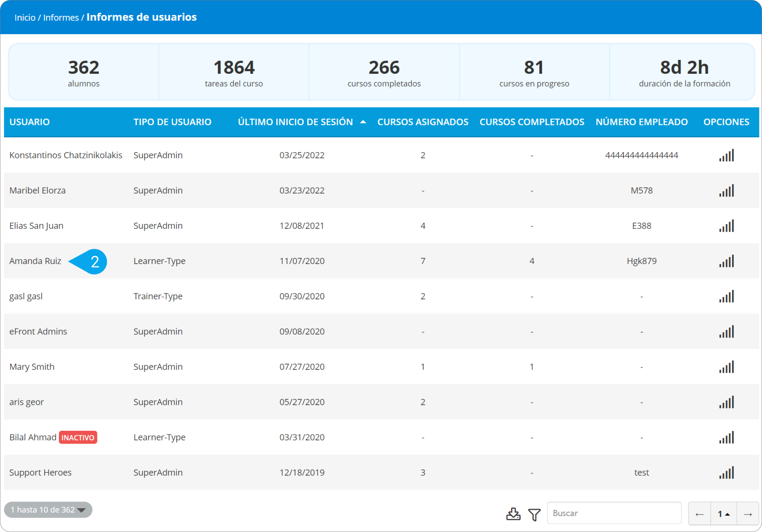This screenshot has height=532, width=762.
Task: Click the bar-chart icon for Amanda Ruiz
Action: coord(726,261)
